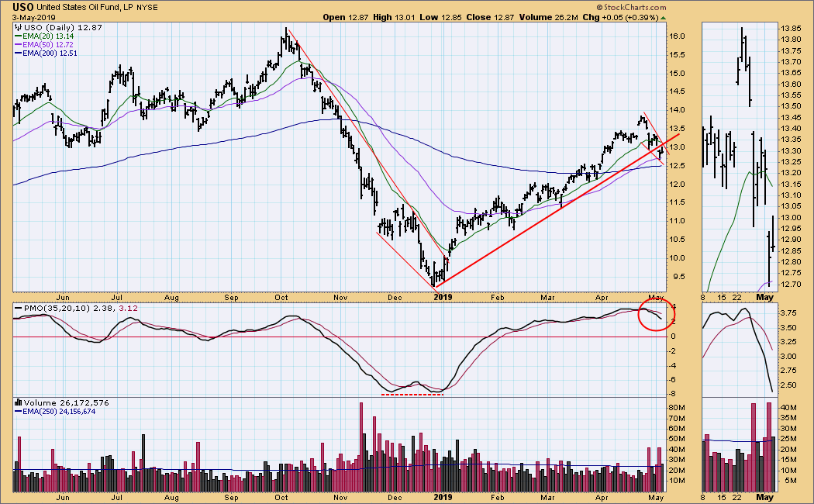Viewport: 814px width, 504px height.
Task: Click the 13.85 label in the zoom panel
Action: (x=790, y=28)
